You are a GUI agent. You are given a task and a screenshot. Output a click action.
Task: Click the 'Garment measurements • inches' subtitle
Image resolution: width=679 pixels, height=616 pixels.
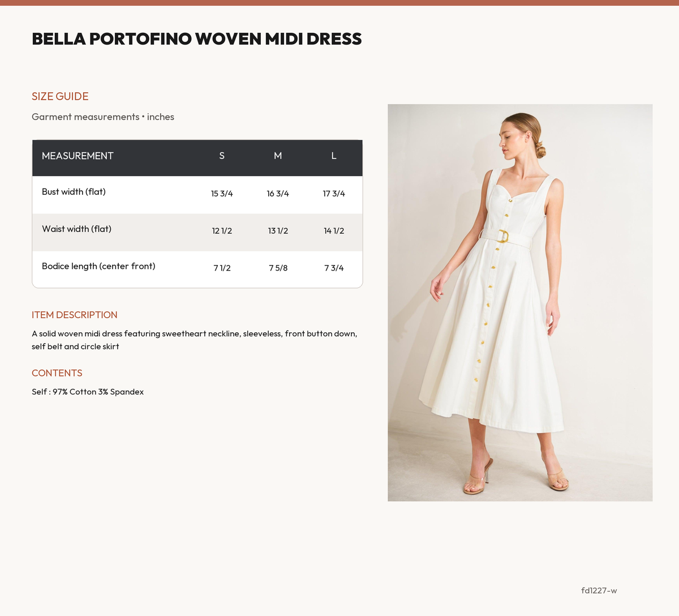click(103, 117)
